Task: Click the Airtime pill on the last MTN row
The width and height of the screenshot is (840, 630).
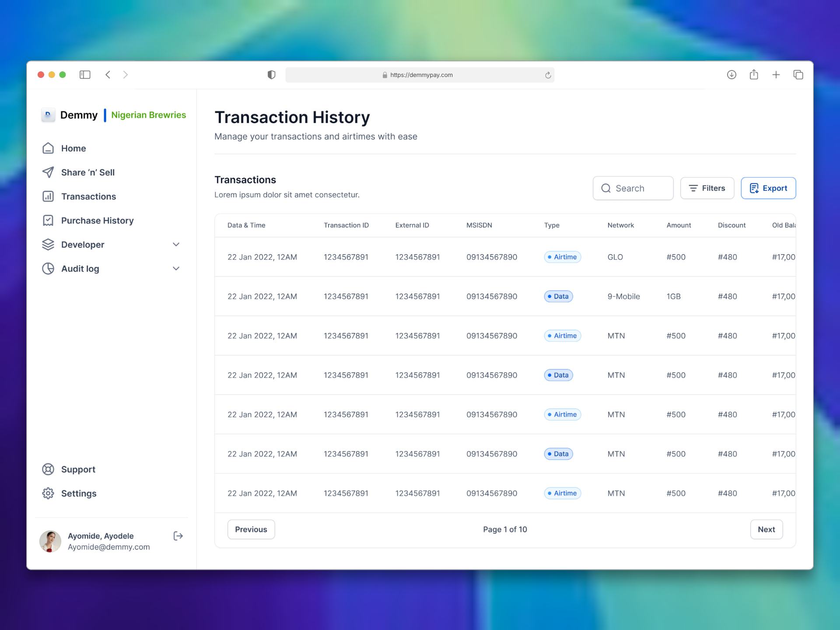Action: pos(562,493)
